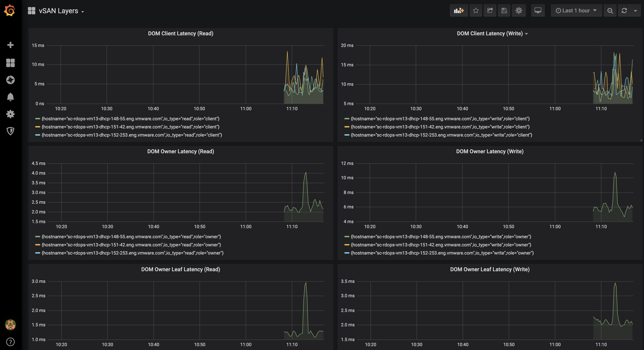This screenshot has width=644, height=350.
Task: Open the vSAN Layers dashboard dropdown
Action: (x=61, y=11)
